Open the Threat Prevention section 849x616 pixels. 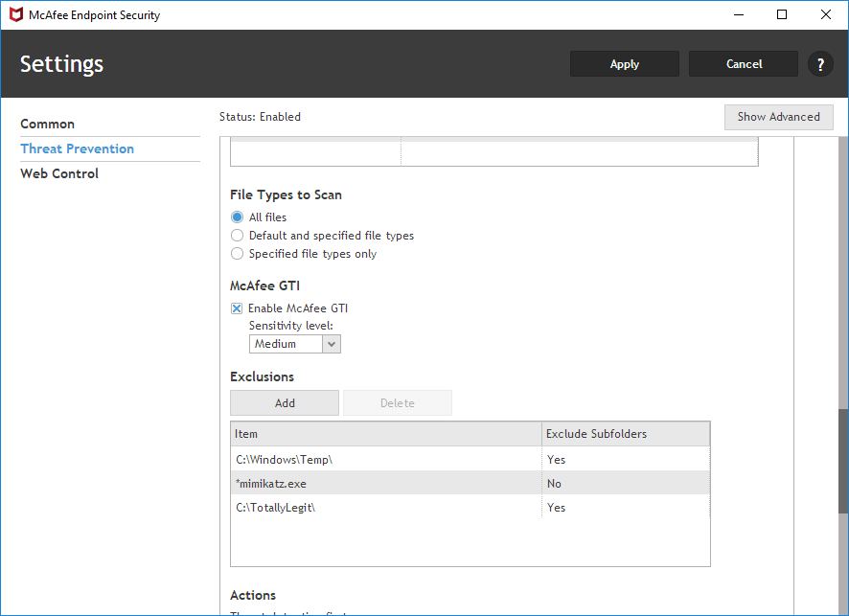77,148
